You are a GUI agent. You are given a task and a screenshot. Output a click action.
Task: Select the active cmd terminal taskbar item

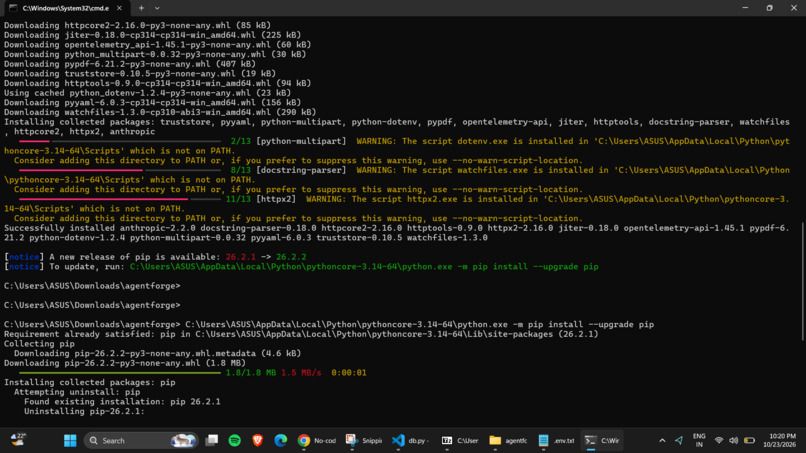(x=602, y=440)
